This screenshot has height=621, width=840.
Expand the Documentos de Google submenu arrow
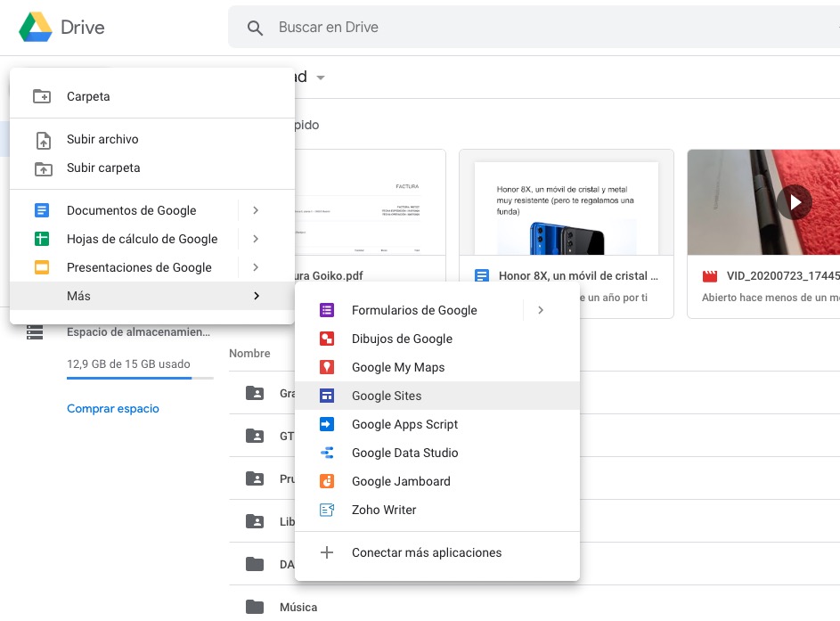pos(256,210)
